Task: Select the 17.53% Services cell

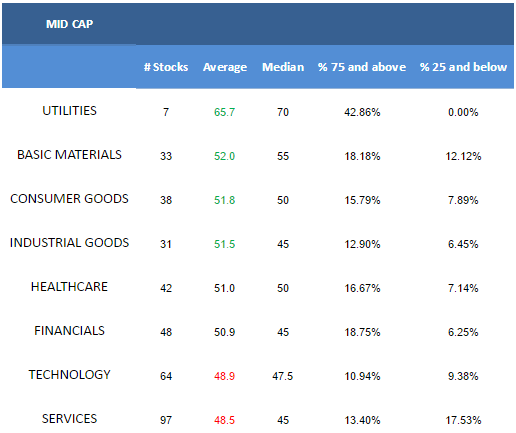Action: click(x=463, y=420)
